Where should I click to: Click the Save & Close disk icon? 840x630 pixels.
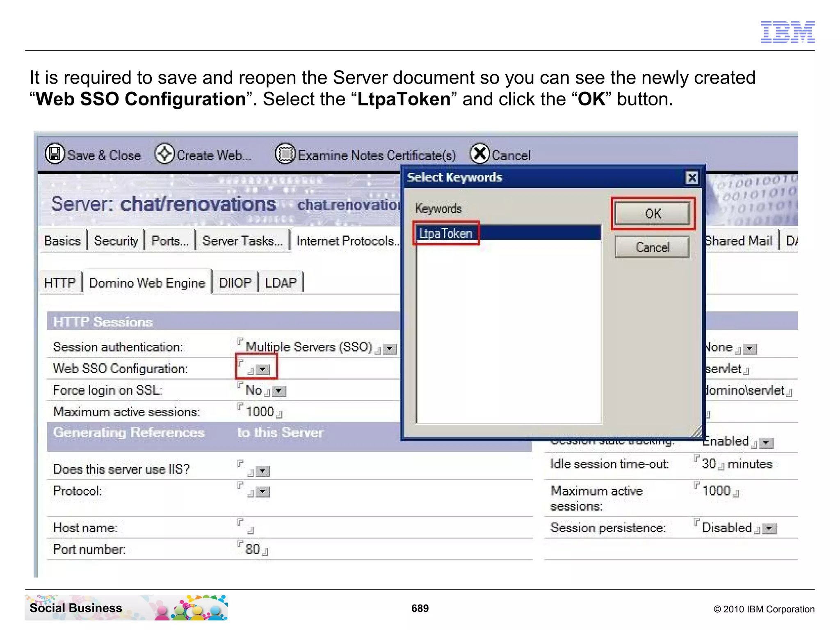tap(55, 154)
